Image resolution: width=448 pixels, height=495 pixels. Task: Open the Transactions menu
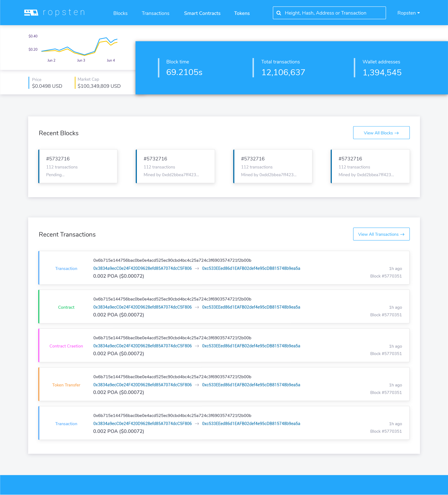point(155,13)
